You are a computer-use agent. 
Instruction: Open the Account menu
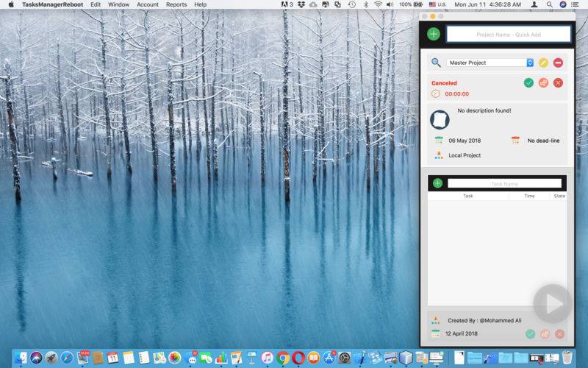(148, 4)
